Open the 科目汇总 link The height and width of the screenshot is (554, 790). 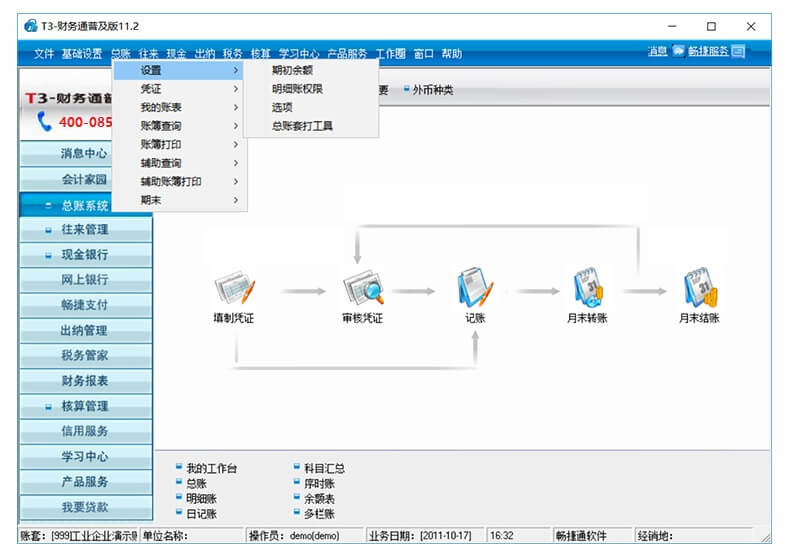click(324, 468)
